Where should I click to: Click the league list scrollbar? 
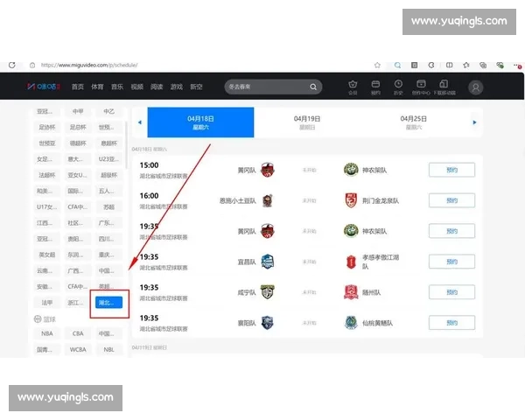pyautogui.click(x=126, y=144)
